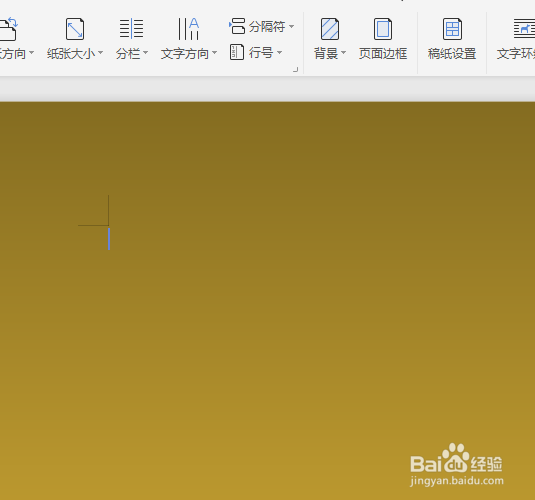This screenshot has height=500, width=535.
Task: Click the 稿纸设置 label
Action: pos(452,54)
